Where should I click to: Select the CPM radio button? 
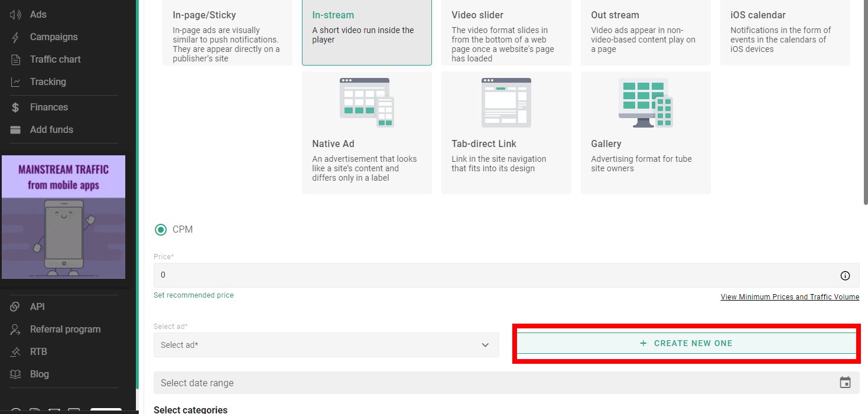(x=160, y=230)
